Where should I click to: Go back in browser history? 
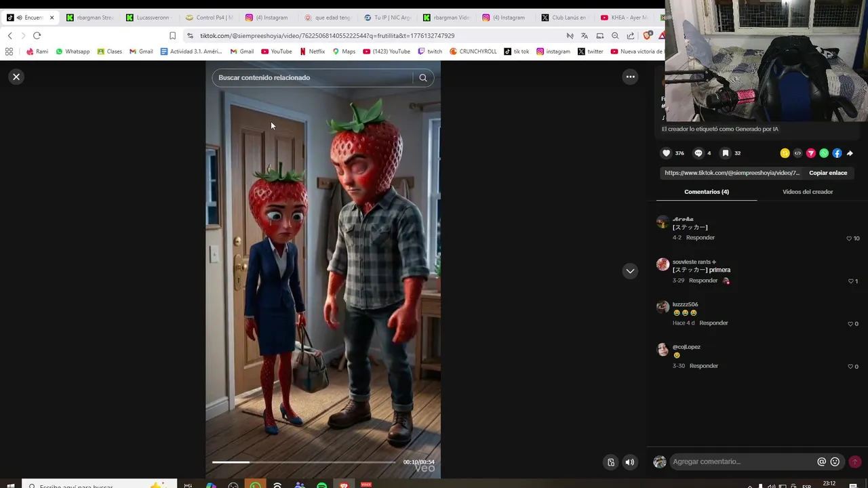[9, 35]
